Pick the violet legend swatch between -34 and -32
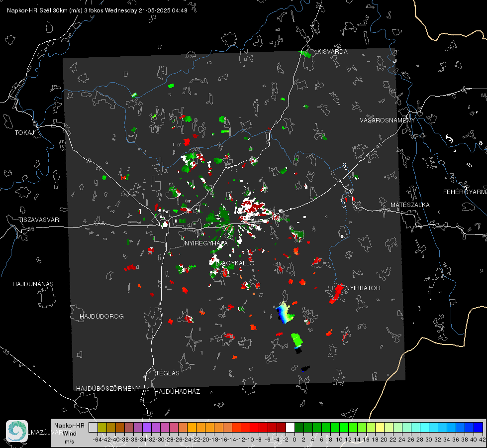Image resolution: width=487 pixels, height=448 pixels. pyautogui.click(x=147, y=427)
